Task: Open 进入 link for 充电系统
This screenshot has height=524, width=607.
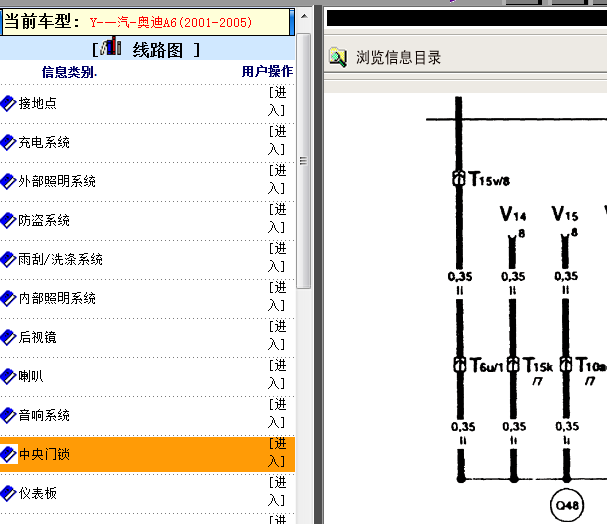Action: click(277, 140)
